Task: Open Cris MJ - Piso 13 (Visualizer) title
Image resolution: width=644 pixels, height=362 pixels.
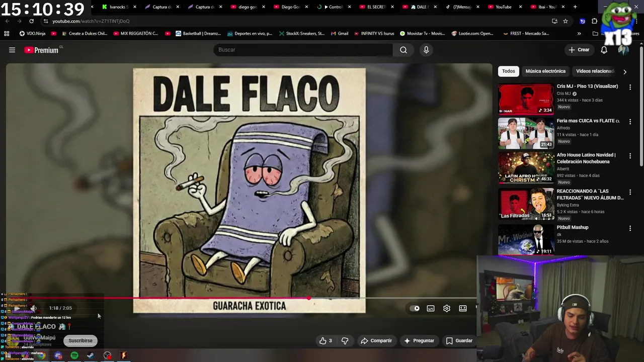Action: coord(587,86)
